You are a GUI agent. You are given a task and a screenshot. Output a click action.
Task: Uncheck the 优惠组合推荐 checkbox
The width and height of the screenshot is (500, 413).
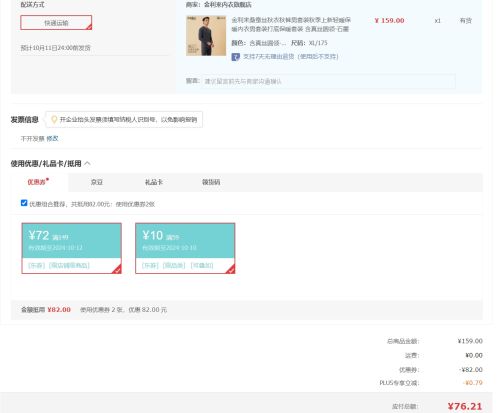click(x=24, y=203)
